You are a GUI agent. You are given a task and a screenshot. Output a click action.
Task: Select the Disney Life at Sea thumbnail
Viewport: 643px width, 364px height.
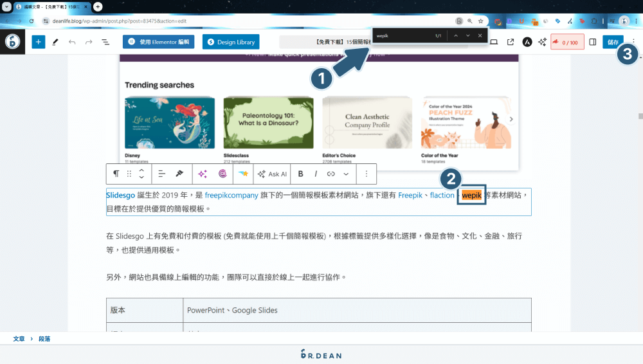coord(170,123)
